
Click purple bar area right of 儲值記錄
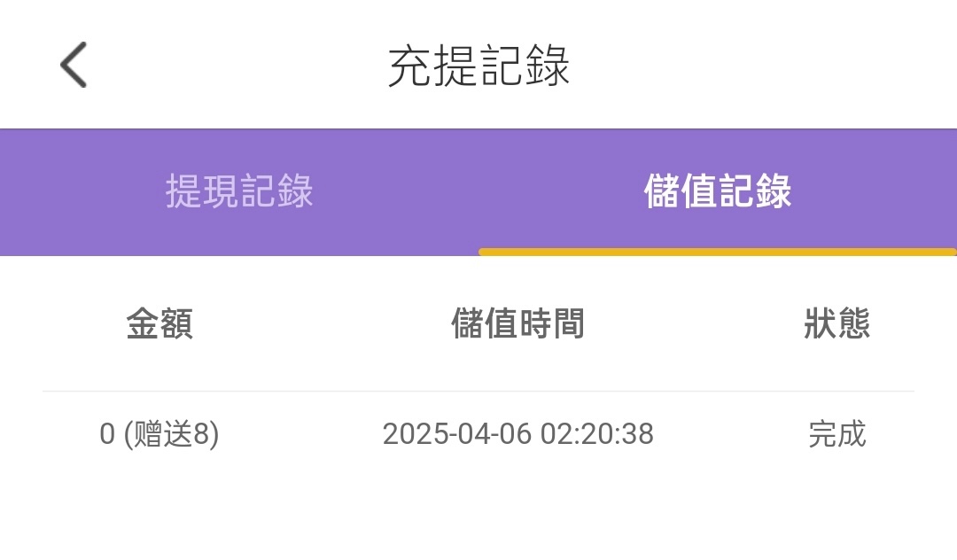(877, 191)
